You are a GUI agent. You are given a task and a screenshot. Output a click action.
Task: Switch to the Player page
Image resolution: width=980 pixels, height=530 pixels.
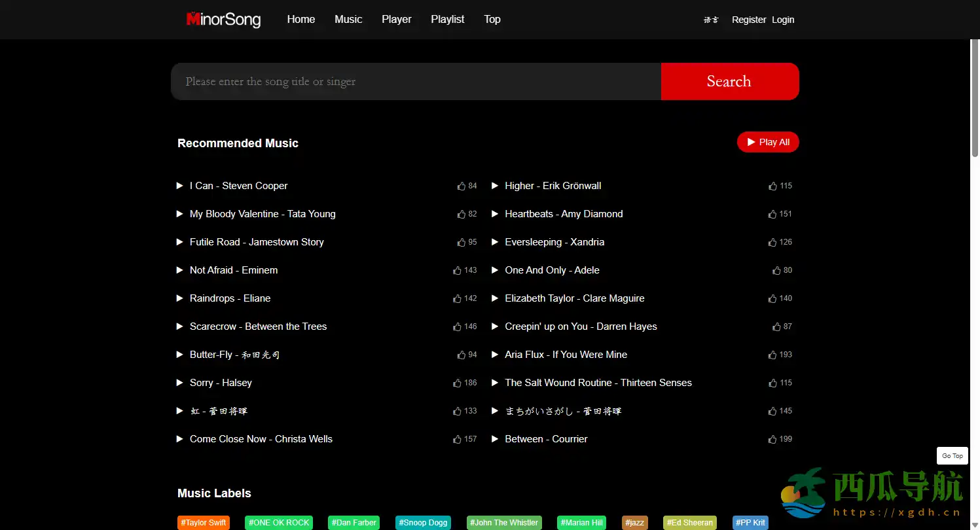(396, 20)
